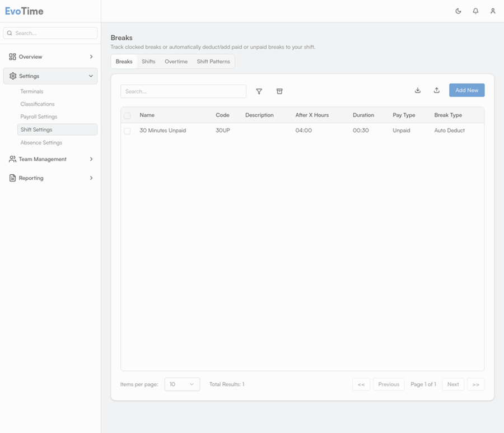Viewport: 504px width, 433px height.
Task: Click the breaks table search field
Action: coord(183,91)
